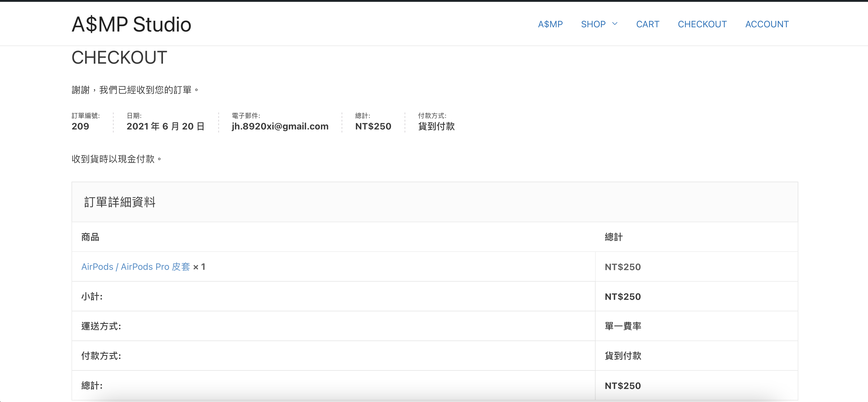Open the AirPods / AirPods Pro 皮套 product link
The height and width of the screenshot is (402, 868).
(135, 267)
